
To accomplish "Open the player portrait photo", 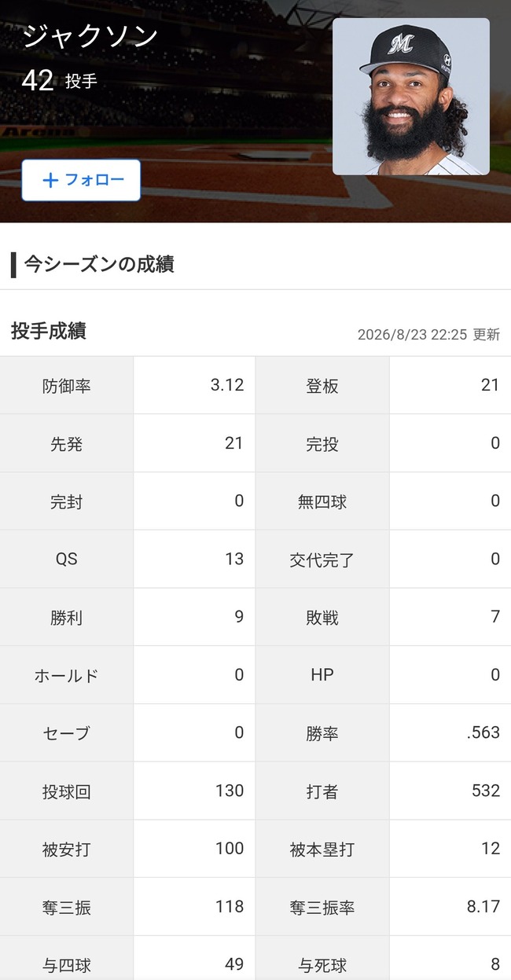I will 411,97.
